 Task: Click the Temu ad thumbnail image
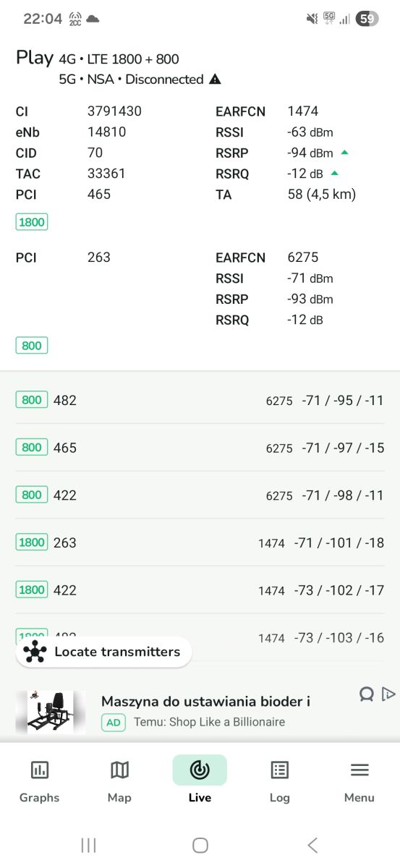(x=51, y=712)
